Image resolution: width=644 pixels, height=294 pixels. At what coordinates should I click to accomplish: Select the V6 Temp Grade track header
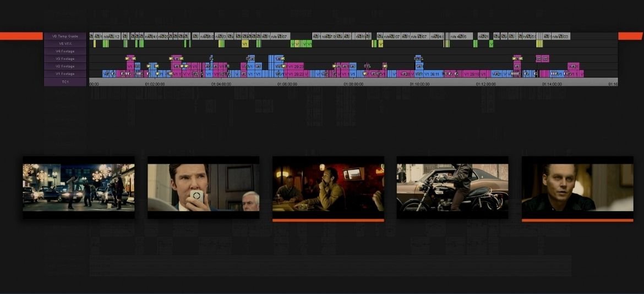click(66, 36)
